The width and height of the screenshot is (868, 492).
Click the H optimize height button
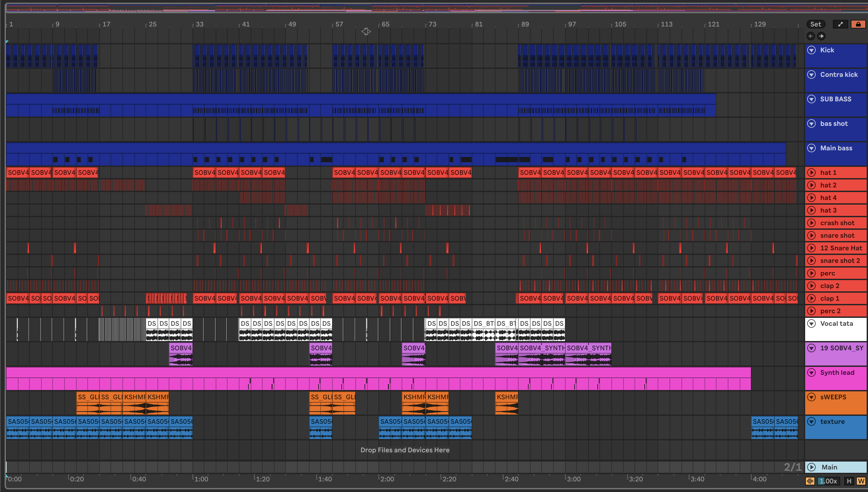tap(849, 481)
